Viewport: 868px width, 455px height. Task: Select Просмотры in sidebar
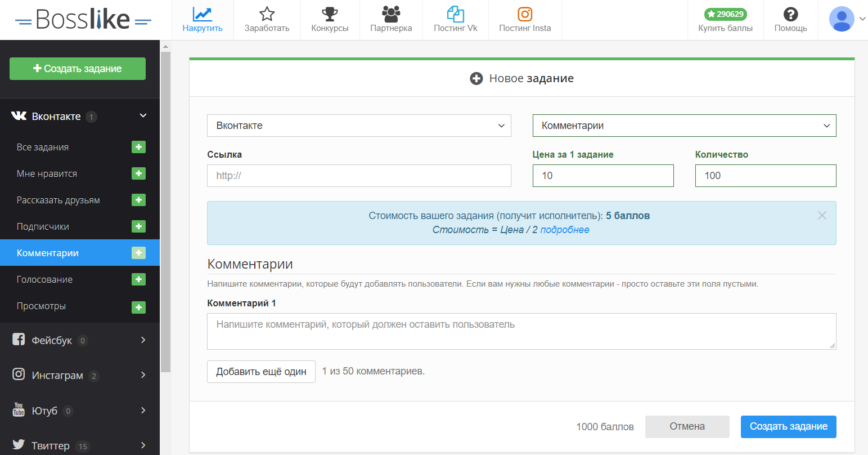tap(41, 306)
